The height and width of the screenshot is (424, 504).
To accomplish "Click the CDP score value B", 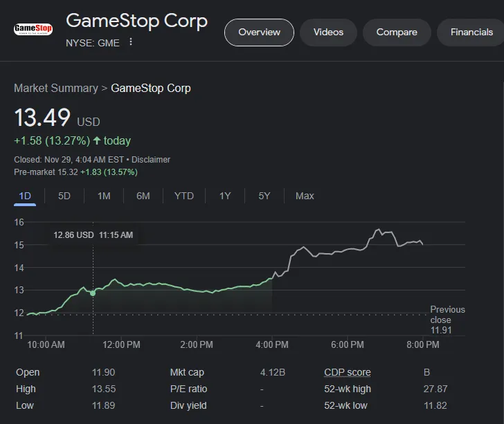I will point(426,372).
